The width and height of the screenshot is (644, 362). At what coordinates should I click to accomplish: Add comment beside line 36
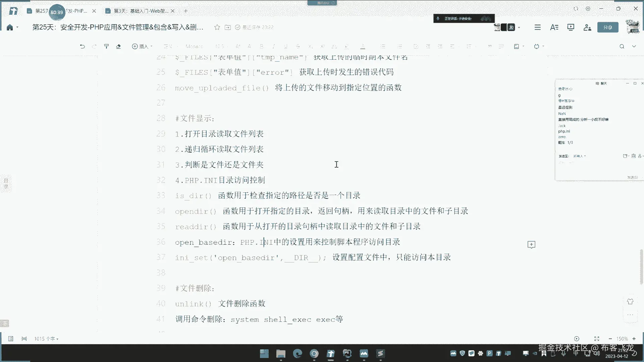click(x=531, y=245)
